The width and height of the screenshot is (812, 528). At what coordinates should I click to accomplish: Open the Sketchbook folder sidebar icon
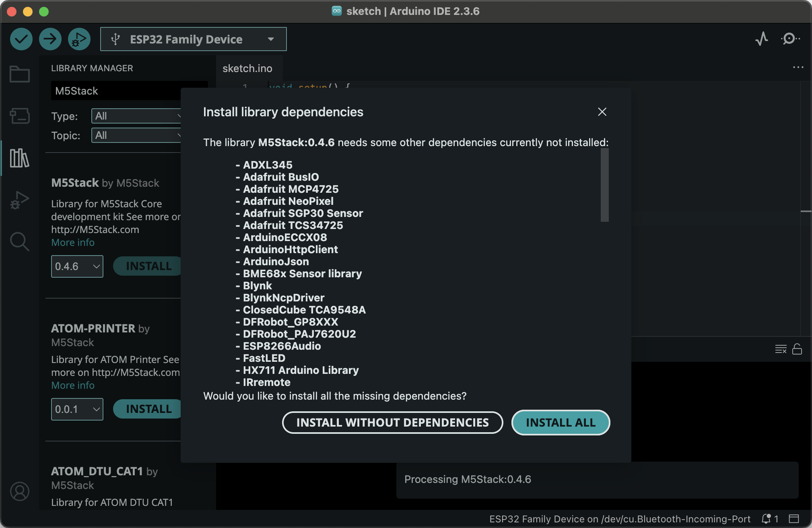tap(19, 74)
